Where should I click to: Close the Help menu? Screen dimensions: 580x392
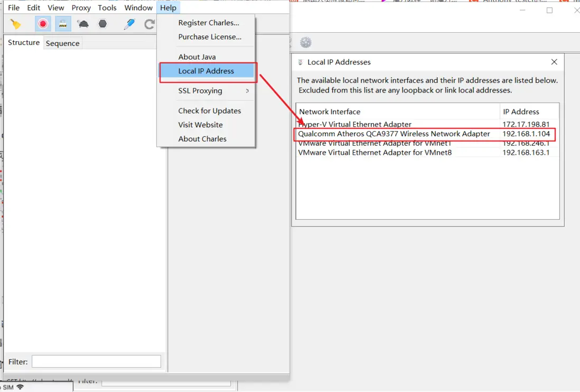pos(169,8)
